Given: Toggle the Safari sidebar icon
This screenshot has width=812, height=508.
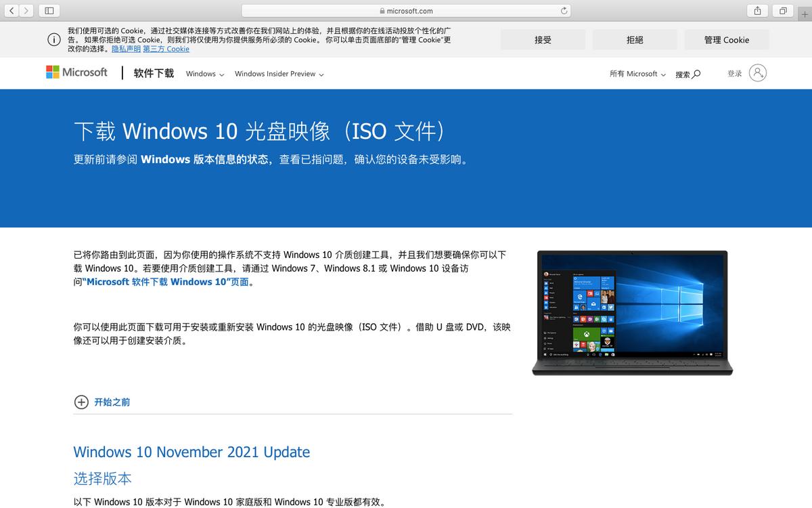Looking at the screenshot, I should 48,10.
